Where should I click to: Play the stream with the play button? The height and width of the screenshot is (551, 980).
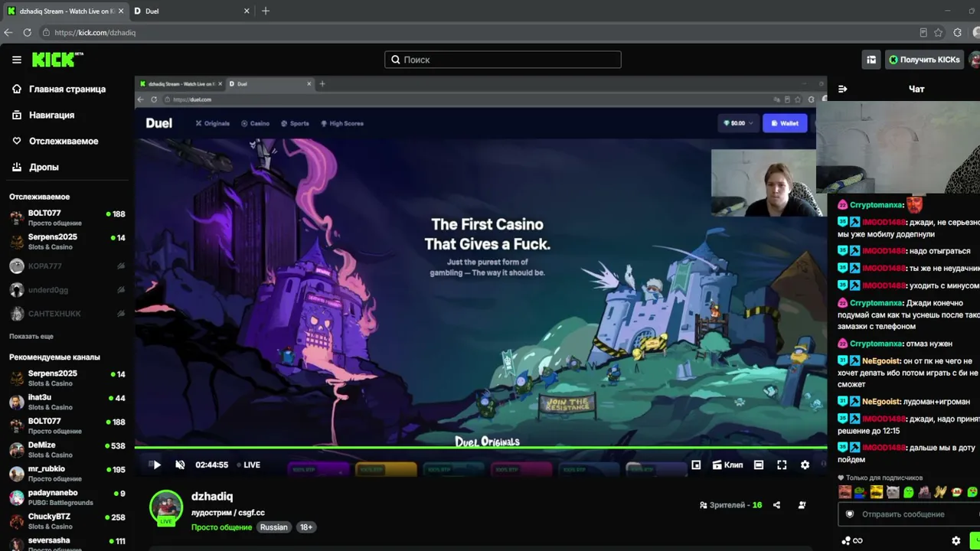click(x=156, y=465)
